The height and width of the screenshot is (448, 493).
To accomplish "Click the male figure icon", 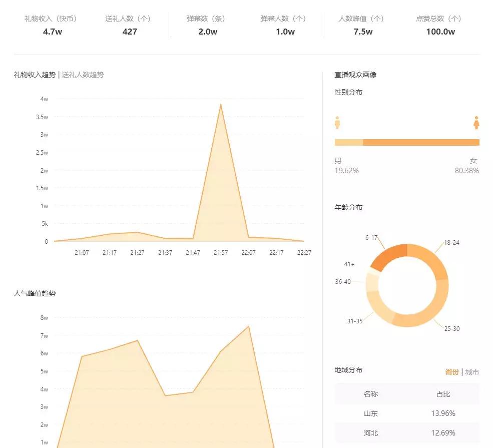I will point(337,123).
